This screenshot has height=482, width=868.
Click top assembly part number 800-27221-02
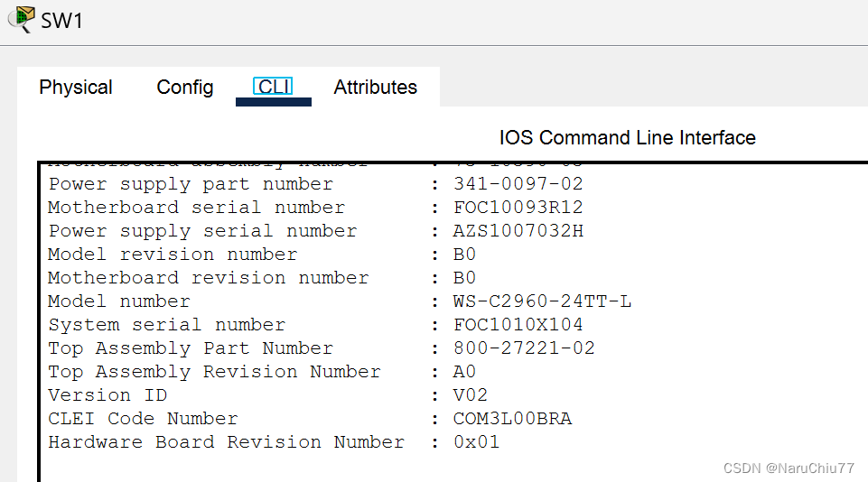524,348
